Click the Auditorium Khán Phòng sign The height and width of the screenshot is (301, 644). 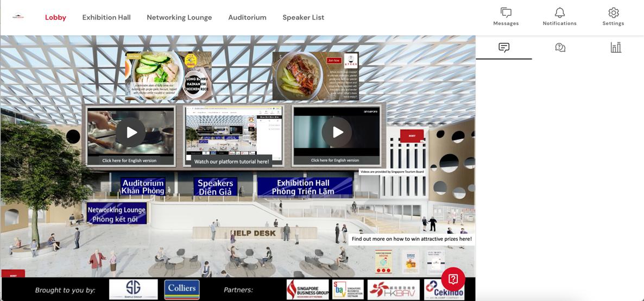[x=142, y=187]
